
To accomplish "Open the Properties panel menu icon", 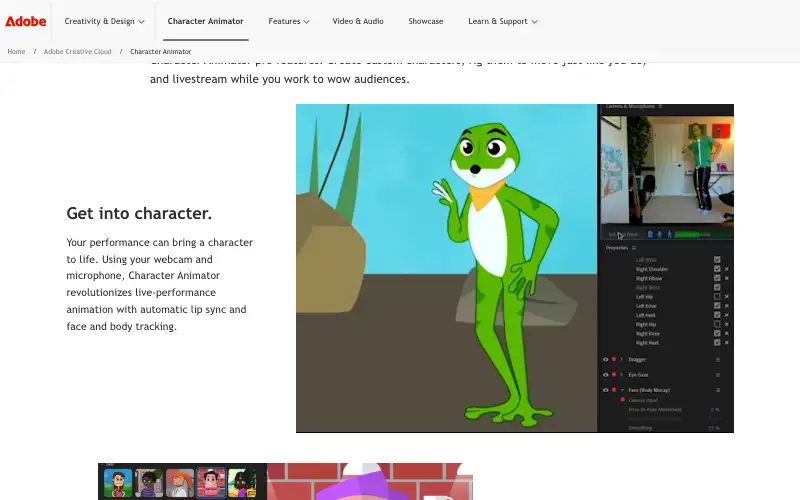I will [x=634, y=248].
